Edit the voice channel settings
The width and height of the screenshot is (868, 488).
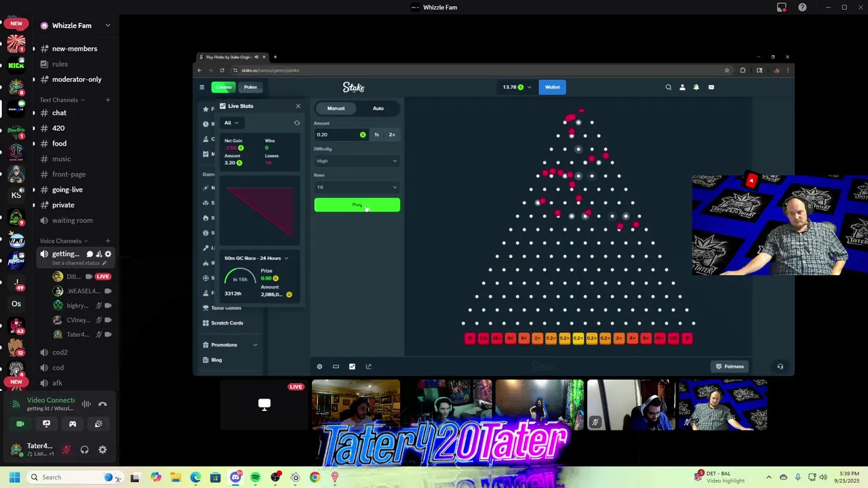[x=108, y=254]
